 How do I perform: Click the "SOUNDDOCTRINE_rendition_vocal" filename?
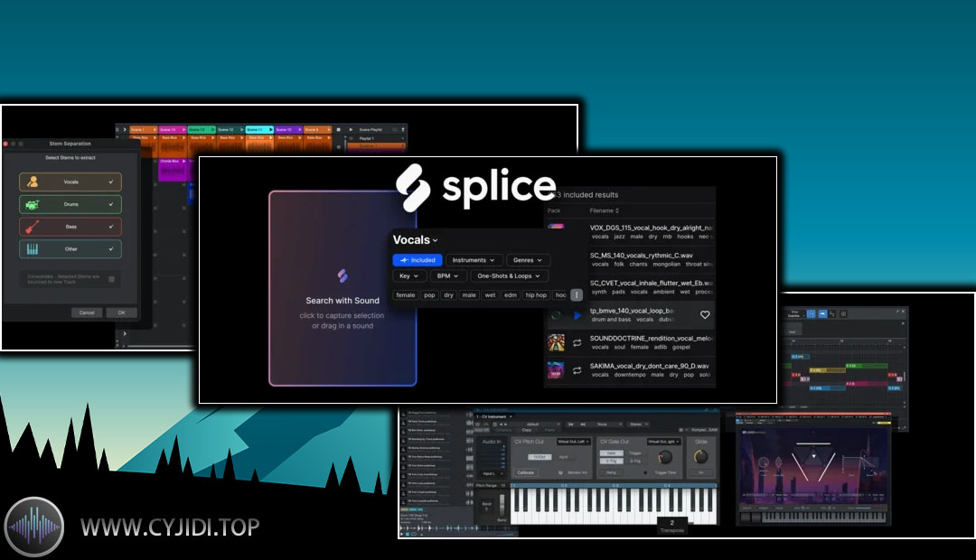click(651, 339)
